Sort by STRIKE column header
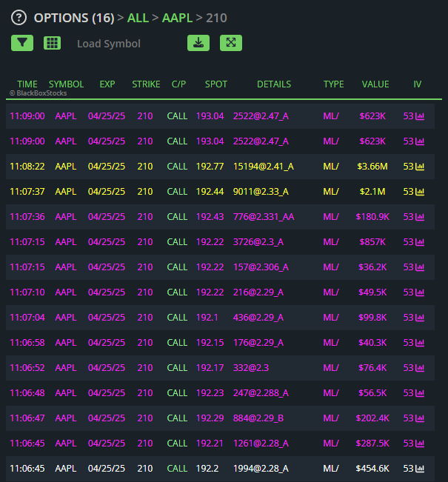This screenshot has width=448, height=482. [x=146, y=84]
